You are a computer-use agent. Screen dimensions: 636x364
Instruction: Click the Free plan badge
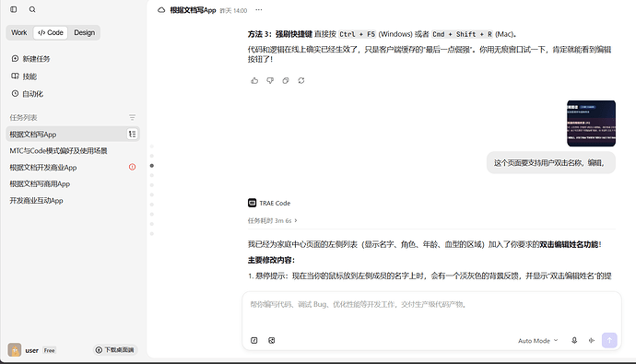pyautogui.click(x=50, y=350)
